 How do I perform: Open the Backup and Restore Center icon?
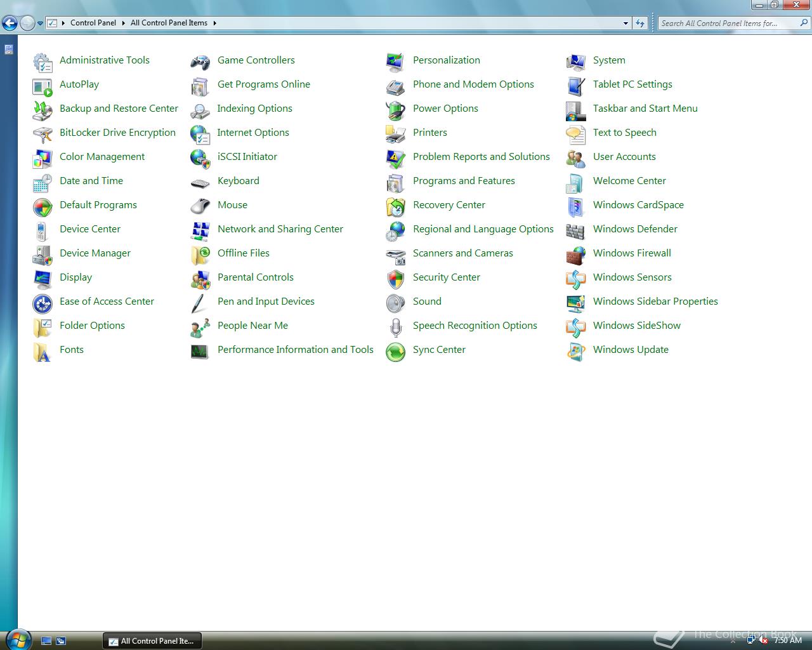tap(43, 110)
